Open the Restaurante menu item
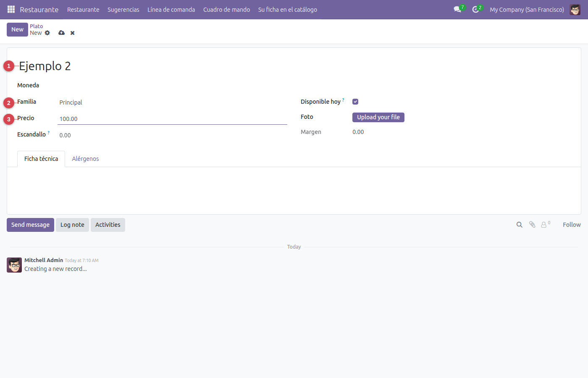 (83, 9)
